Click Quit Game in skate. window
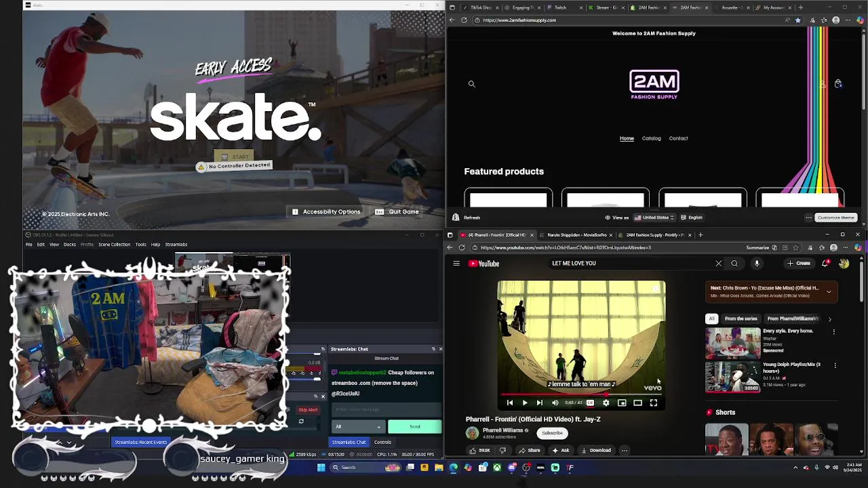Image resolution: width=868 pixels, height=488 pixels. 397,212
